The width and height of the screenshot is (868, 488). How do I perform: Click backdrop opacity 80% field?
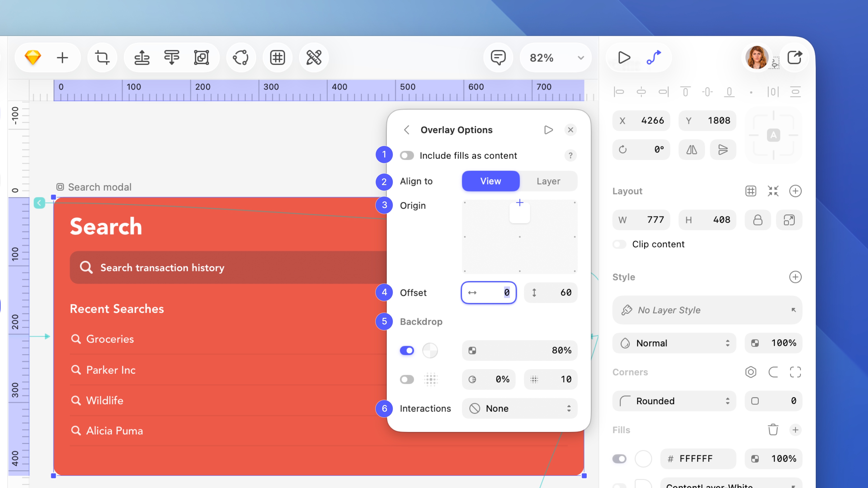click(520, 351)
